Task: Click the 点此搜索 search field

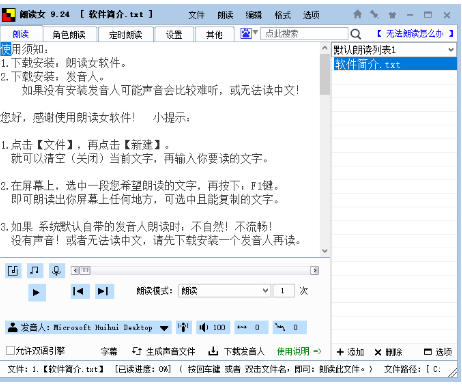Action: pos(304,34)
